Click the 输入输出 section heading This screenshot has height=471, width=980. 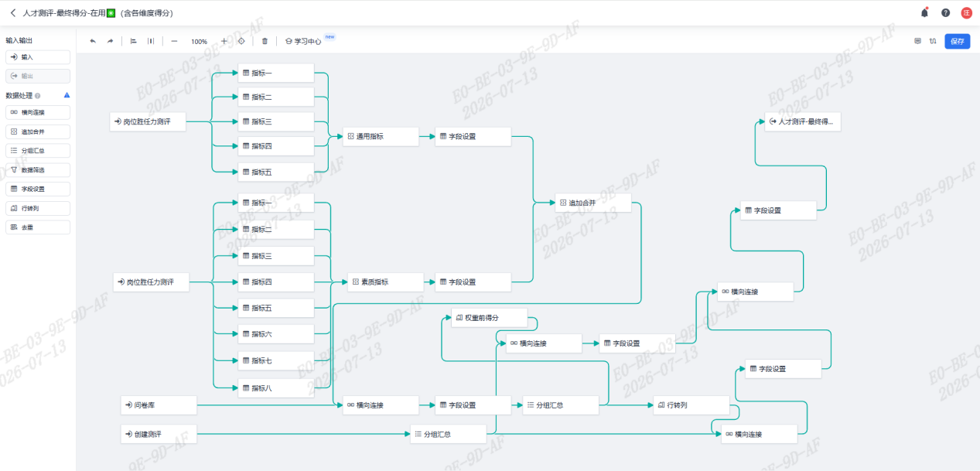(19, 39)
